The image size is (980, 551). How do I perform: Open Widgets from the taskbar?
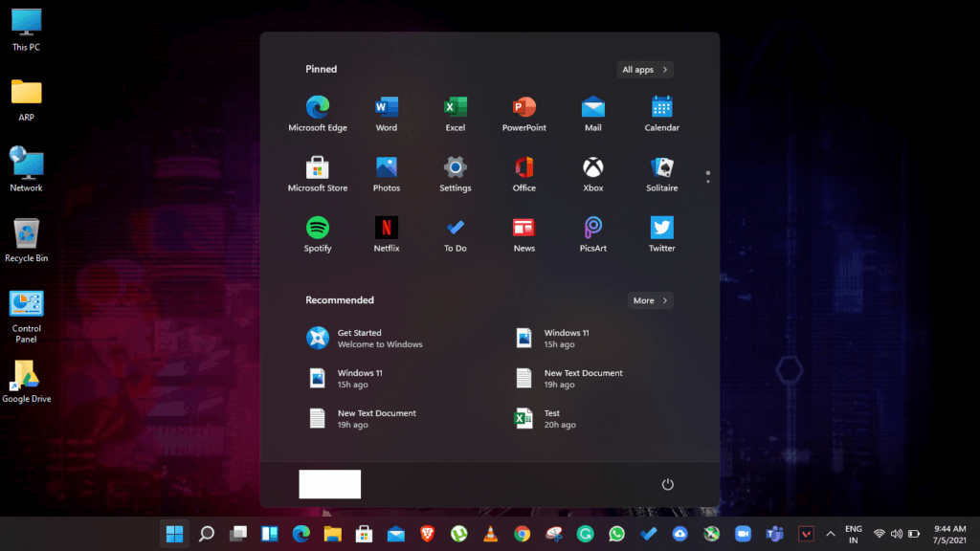click(269, 534)
